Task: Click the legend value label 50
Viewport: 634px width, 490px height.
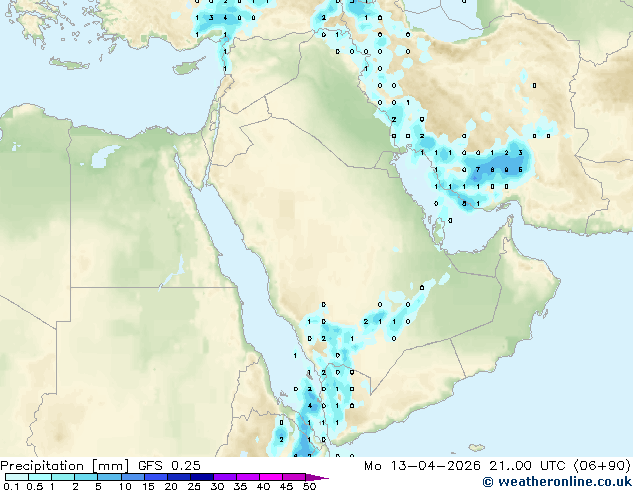Action: (310, 486)
